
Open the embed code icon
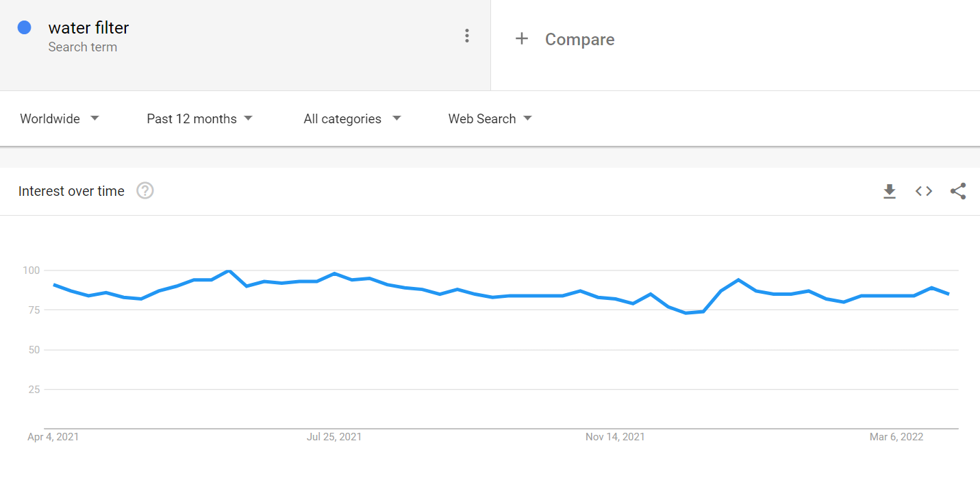point(924,191)
